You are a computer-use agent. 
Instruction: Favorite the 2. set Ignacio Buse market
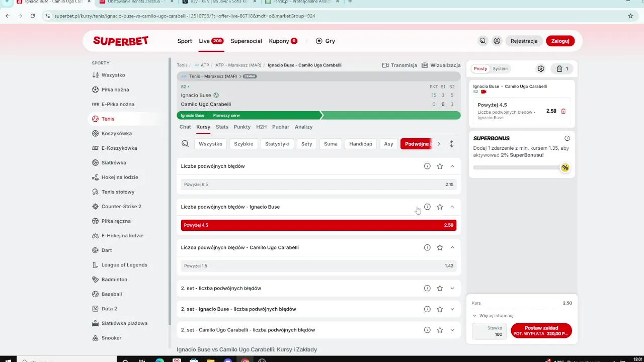[x=440, y=309]
